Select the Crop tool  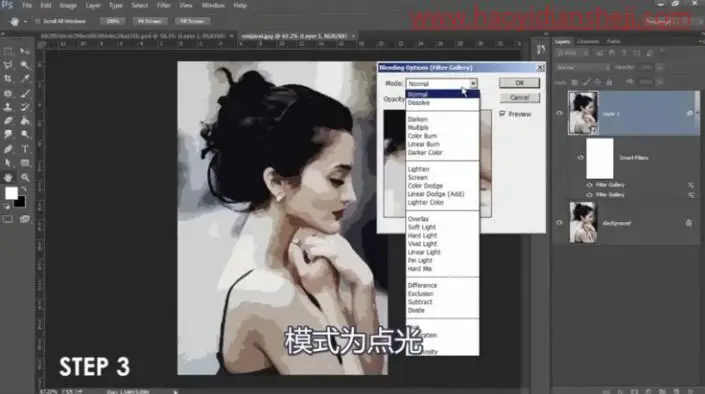click(8, 79)
